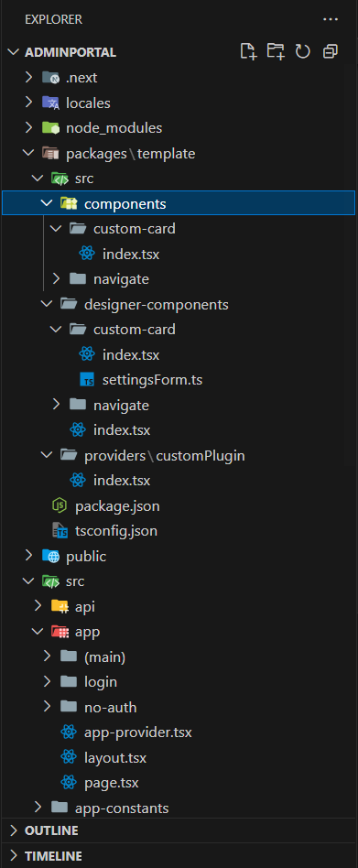Open the Explorer more actions menu
Viewport: 358px width, 868px height.
331,19
